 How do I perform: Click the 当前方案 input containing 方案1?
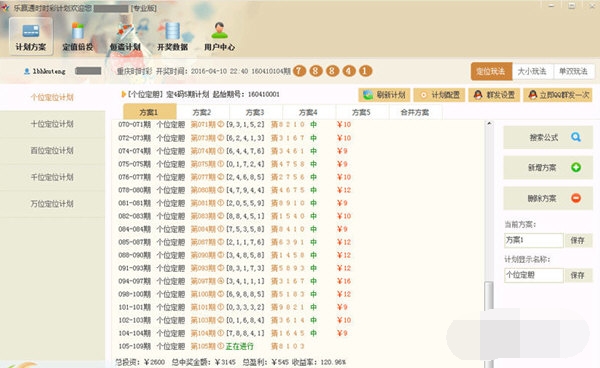(x=534, y=240)
